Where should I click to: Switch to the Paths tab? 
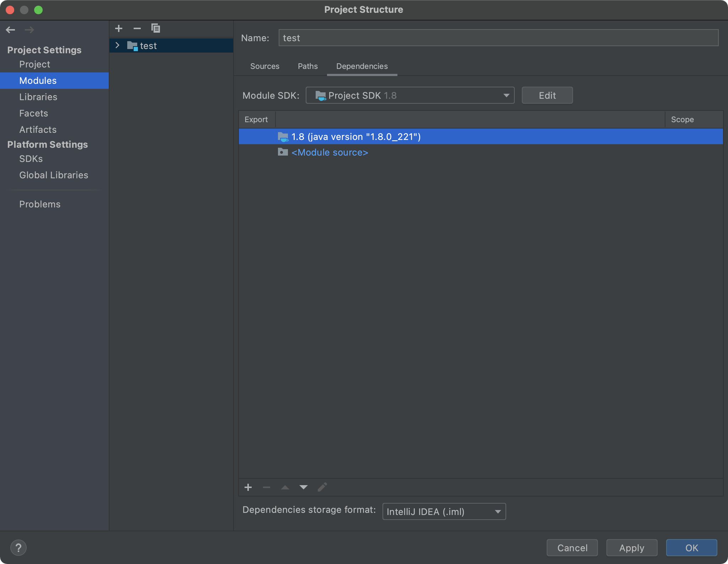(x=307, y=66)
